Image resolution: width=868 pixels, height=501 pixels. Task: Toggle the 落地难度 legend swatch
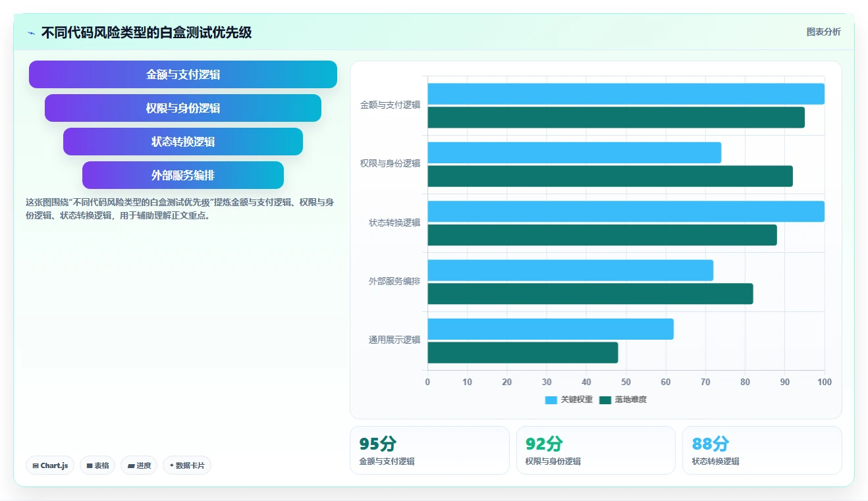[x=605, y=400]
